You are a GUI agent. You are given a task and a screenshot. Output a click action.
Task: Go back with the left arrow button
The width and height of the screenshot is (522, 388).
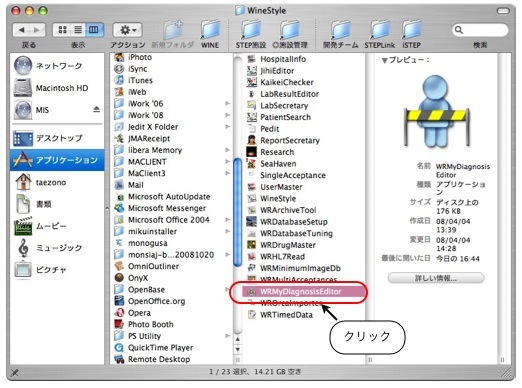(21, 30)
